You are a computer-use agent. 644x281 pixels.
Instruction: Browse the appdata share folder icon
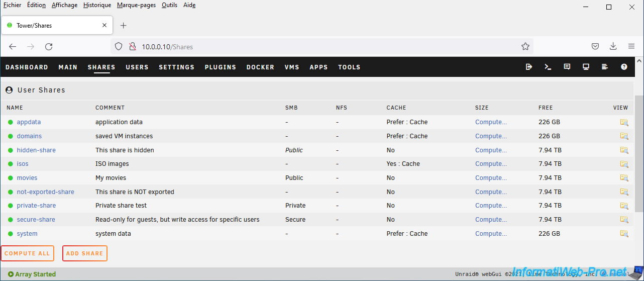pos(624,122)
